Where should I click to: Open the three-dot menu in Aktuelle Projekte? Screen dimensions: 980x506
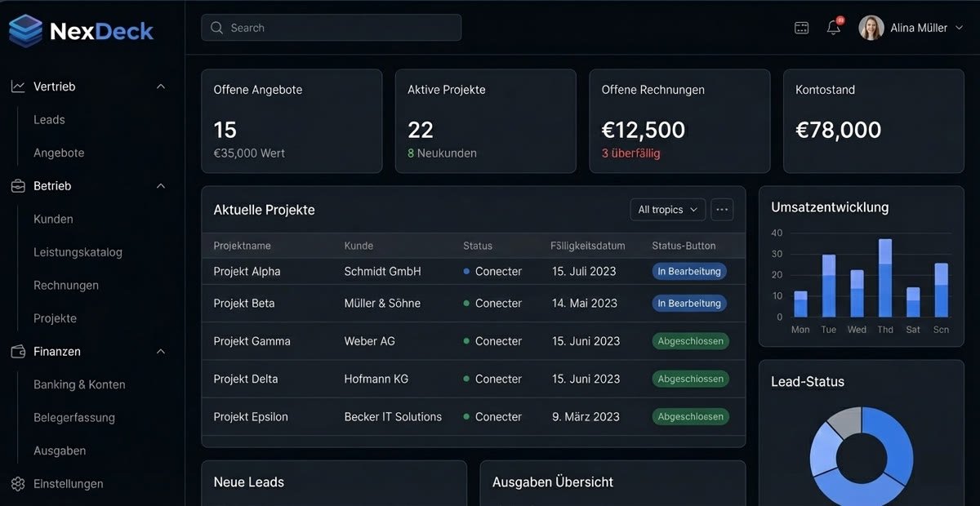[722, 209]
